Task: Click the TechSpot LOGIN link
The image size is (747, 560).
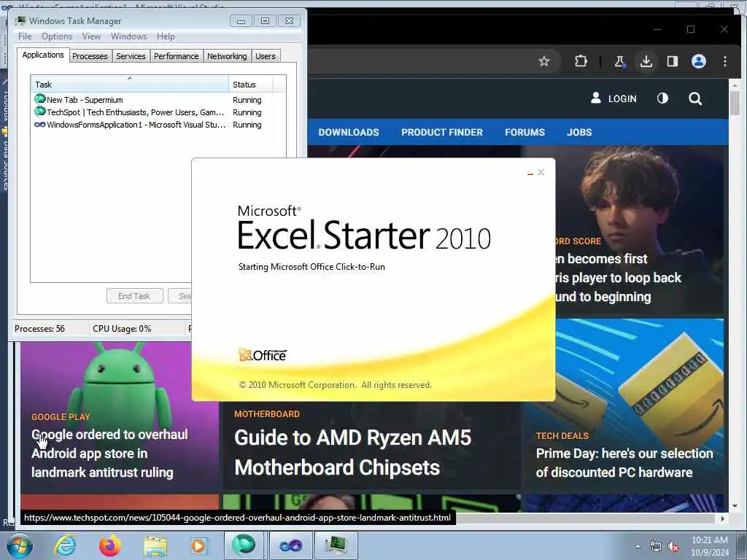Action: coord(614,98)
